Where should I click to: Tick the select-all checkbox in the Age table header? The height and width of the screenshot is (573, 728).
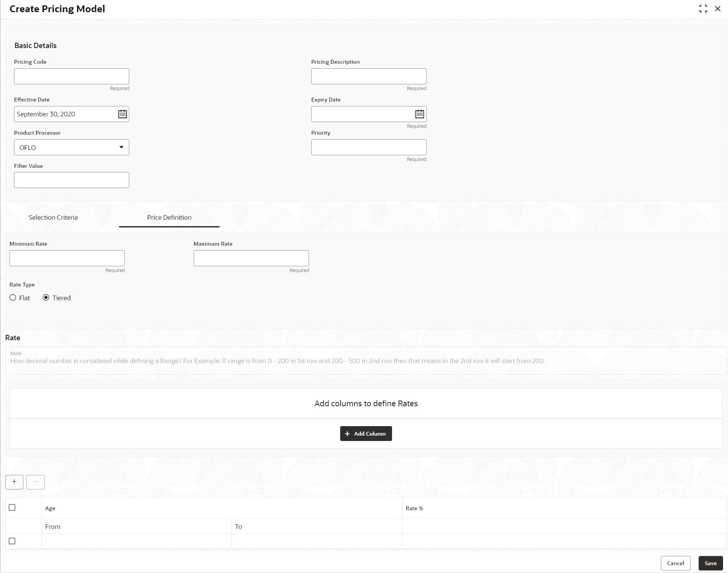[12, 507]
